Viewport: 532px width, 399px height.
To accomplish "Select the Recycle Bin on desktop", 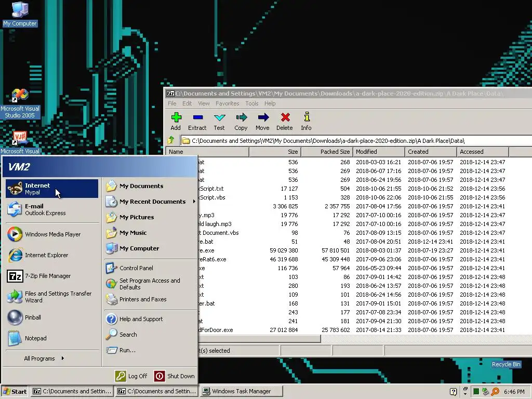I will (506, 364).
